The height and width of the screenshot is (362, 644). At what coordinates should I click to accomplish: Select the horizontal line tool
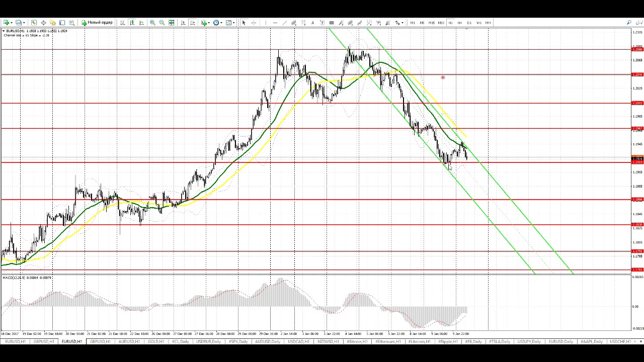[275, 23]
